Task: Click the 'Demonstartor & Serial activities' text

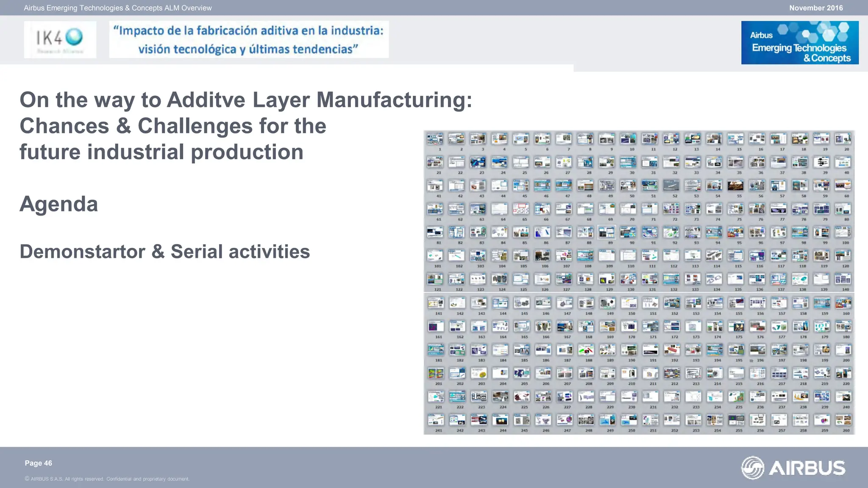Action: 165,252
